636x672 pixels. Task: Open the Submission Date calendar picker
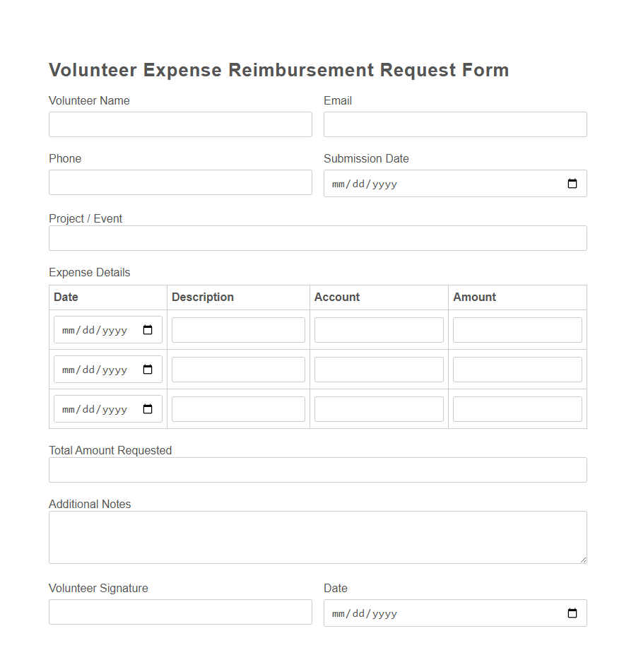572,183
